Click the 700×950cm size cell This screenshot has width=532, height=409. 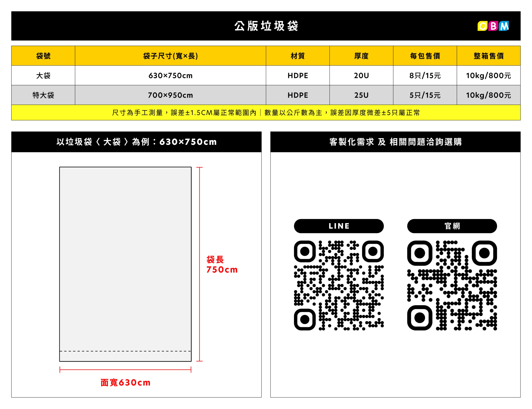pos(170,95)
